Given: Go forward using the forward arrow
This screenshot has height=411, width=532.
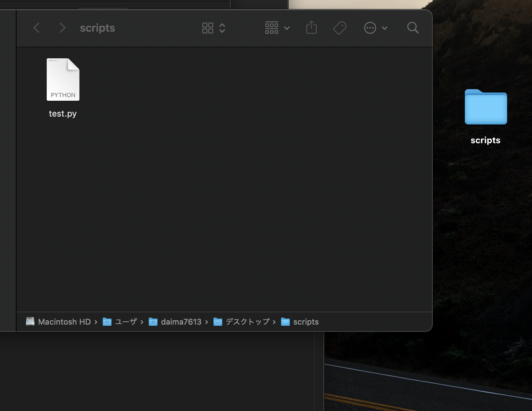Looking at the screenshot, I should pyautogui.click(x=62, y=28).
